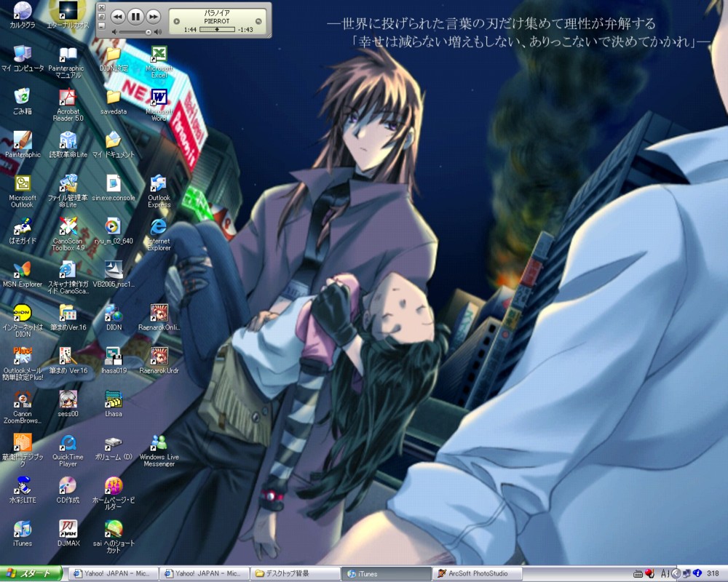Launch Microsoft Word shortcut
Screen dimensions: 728x582
click(x=159, y=105)
